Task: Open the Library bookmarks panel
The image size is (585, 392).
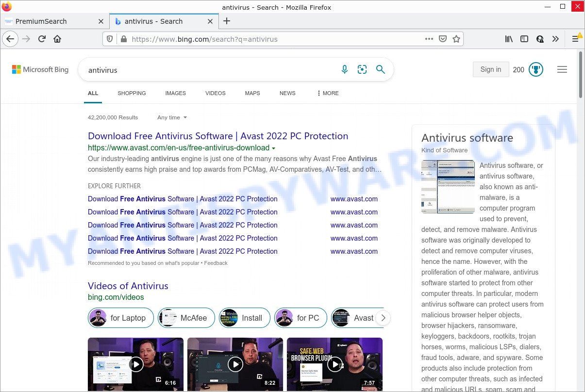Action: coord(509,39)
